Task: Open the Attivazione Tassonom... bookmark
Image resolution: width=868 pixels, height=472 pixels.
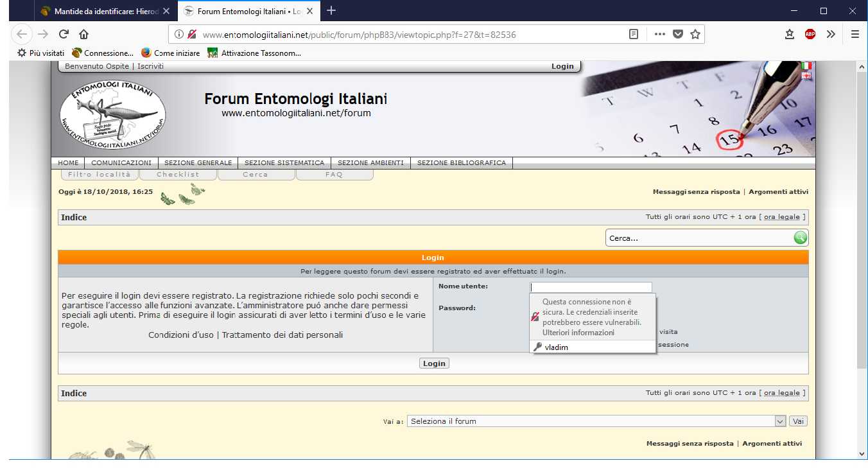Action: tap(254, 53)
